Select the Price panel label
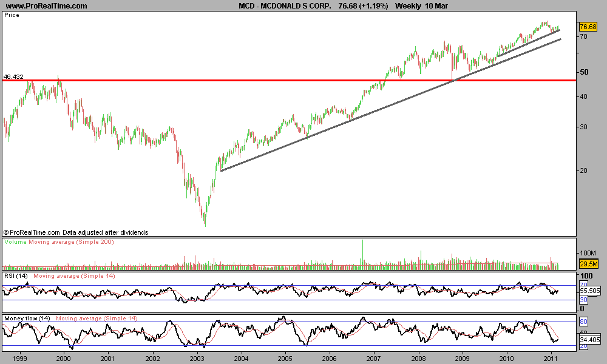607x364 pixels. coord(12,15)
